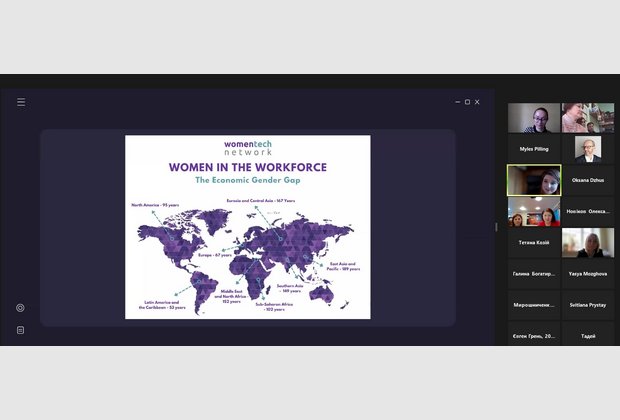This screenshot has height=420, width=620.
Task: Maximize the presentation window
Action: click(467, 102)
